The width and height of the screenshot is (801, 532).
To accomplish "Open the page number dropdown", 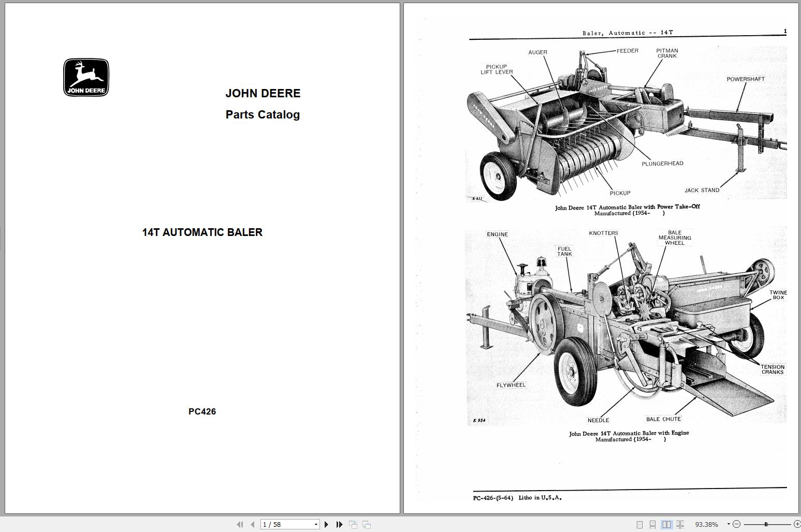I will [x=316, y=524].
